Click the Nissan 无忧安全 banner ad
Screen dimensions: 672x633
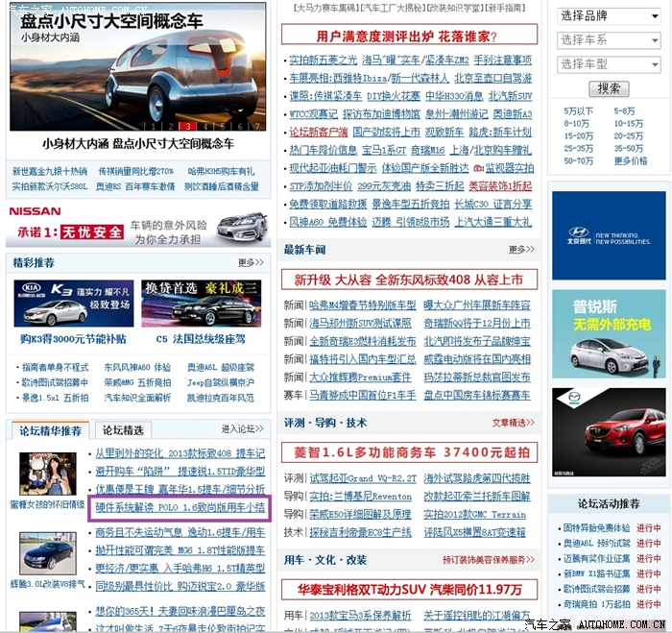137,223
